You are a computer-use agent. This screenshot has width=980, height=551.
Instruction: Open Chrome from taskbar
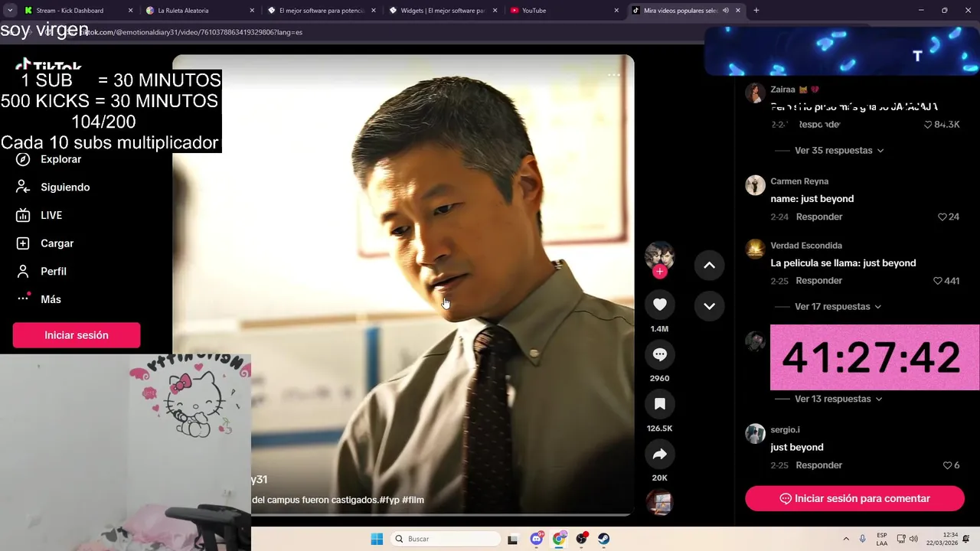pyautogui.click(x=559, y=539)
